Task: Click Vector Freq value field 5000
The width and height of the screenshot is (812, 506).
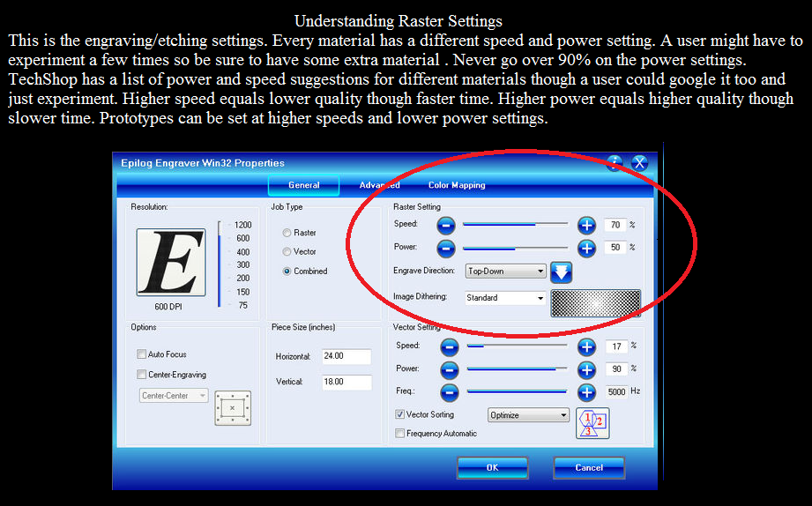Action: (616, 392)
